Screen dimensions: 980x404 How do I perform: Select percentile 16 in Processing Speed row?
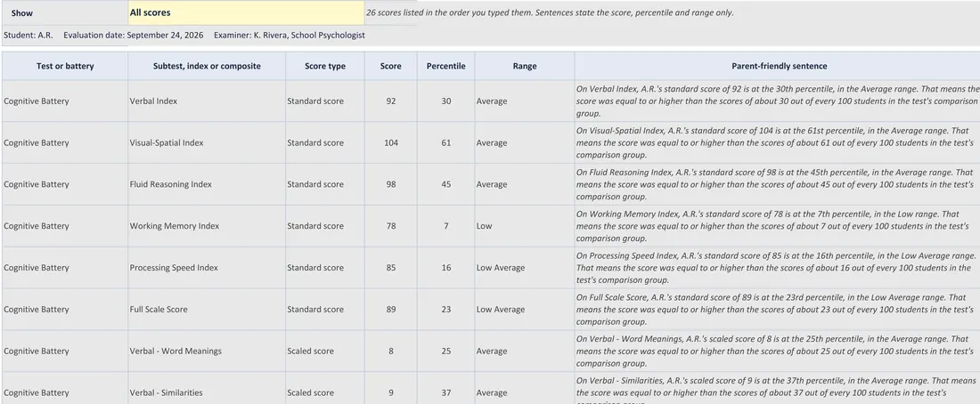pyautogui.click(x=445, y=268)
